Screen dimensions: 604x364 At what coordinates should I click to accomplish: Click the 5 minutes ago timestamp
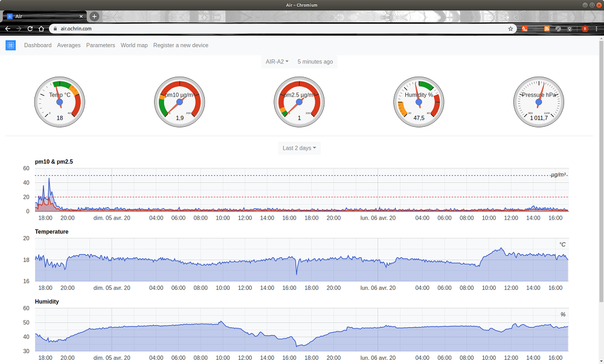[315, 62]
